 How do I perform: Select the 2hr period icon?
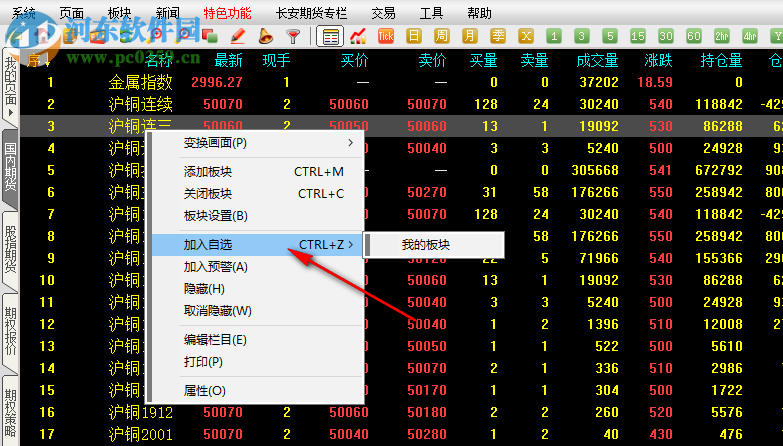[x=722, y=36]
